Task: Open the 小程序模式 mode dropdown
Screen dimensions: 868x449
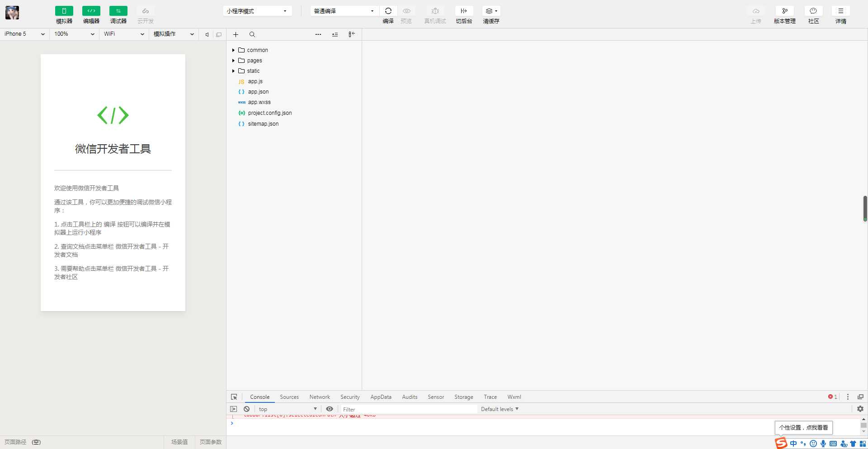Action: click(257, 11)
